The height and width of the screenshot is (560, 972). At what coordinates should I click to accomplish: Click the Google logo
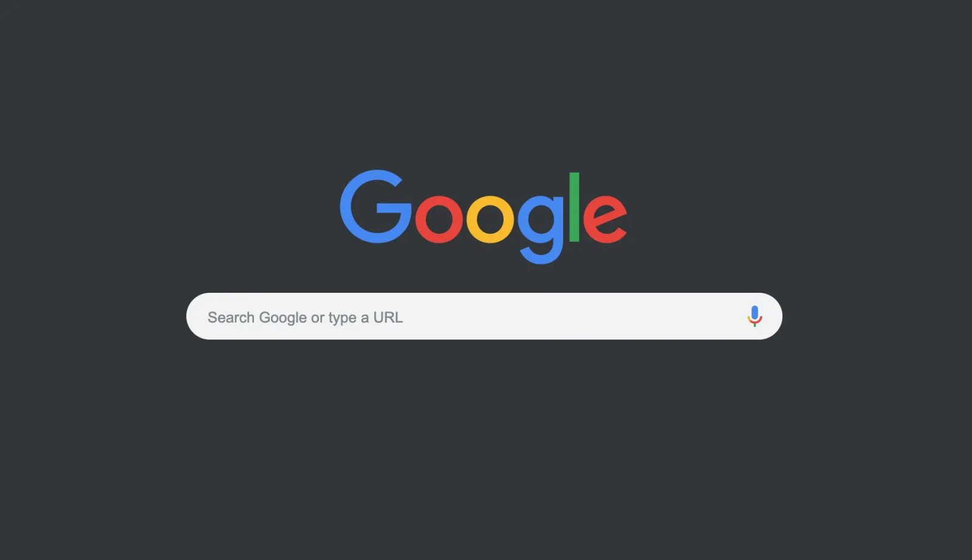point(483,217)
